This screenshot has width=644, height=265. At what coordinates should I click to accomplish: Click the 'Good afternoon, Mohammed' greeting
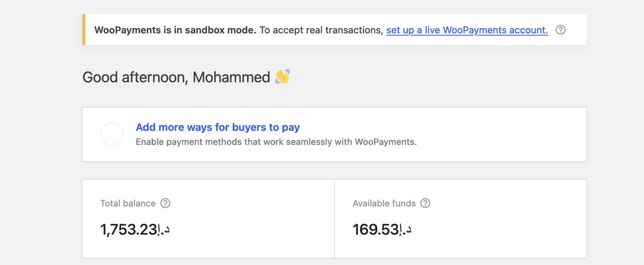click(176, 77)
